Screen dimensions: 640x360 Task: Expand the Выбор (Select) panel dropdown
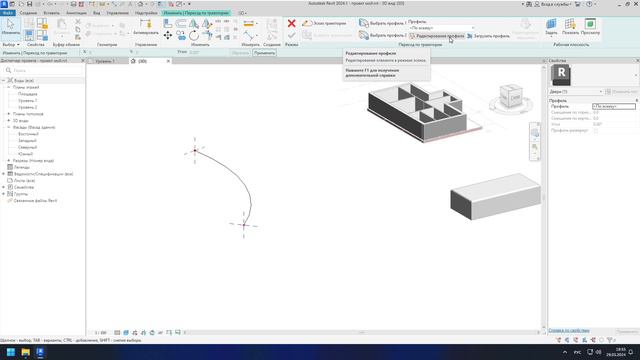click(11, 44)
